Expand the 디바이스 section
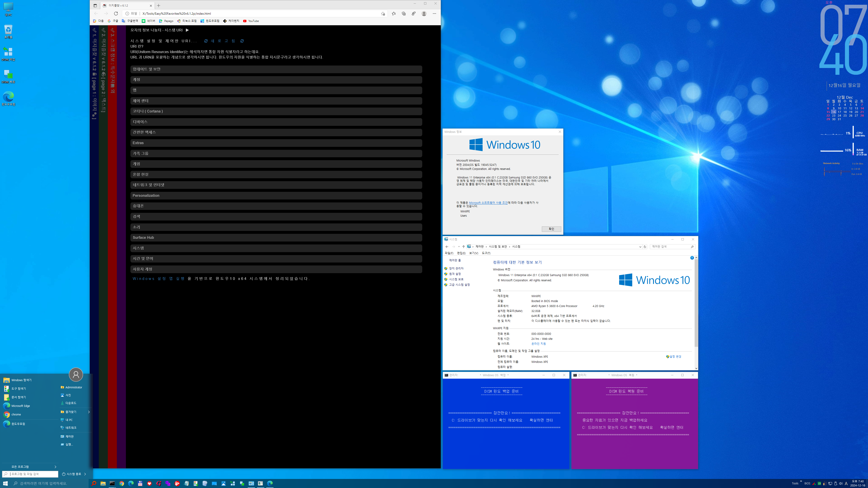The height and width of the screenshot is (488, 868). (276, 122)
